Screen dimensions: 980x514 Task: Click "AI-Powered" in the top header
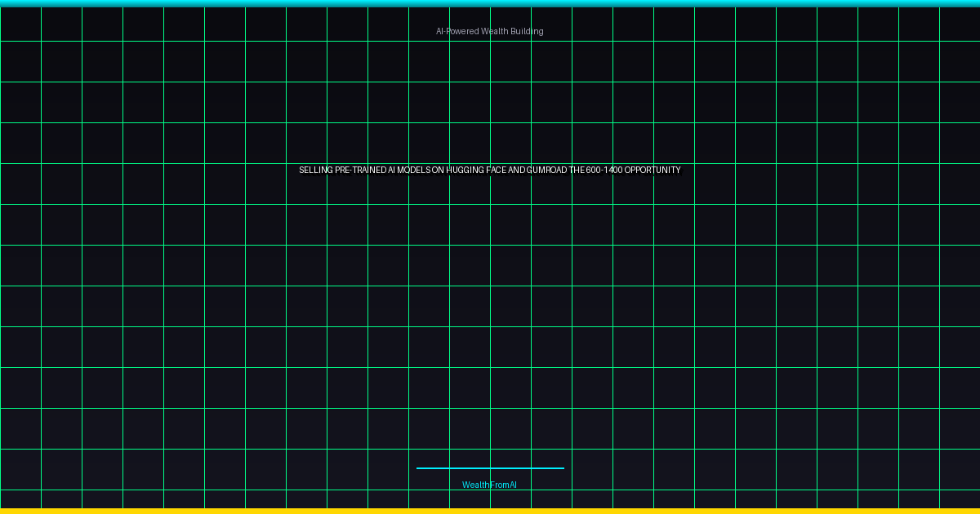pos(457,31)
